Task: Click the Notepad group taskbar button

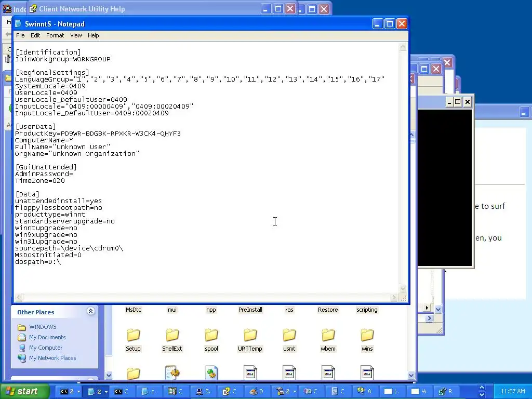Action: point(95,391)
